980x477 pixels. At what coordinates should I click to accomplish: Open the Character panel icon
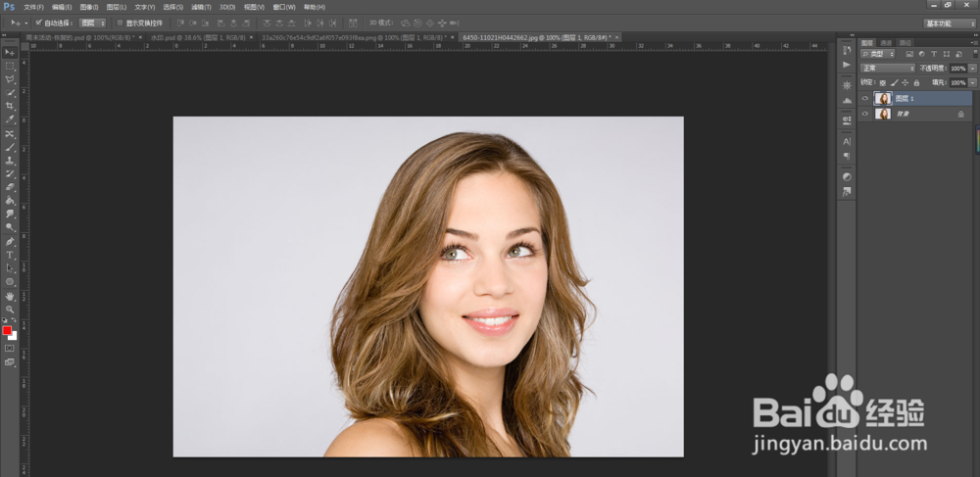pos(847,142)
